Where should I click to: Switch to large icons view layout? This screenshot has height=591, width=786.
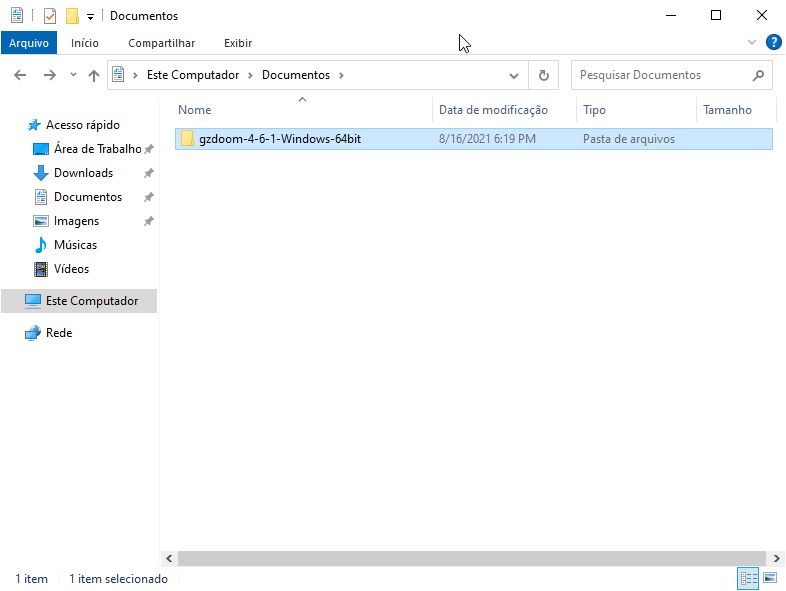click(x=770, y=578)
